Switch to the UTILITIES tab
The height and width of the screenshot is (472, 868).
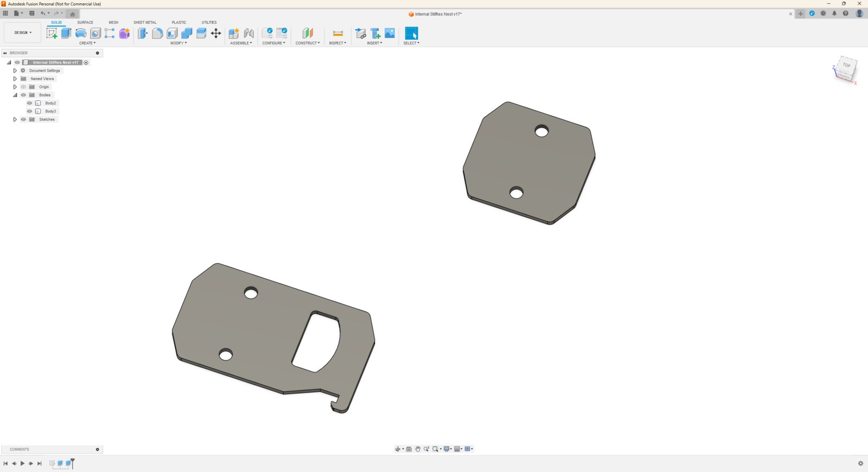[x=209, y=22]
